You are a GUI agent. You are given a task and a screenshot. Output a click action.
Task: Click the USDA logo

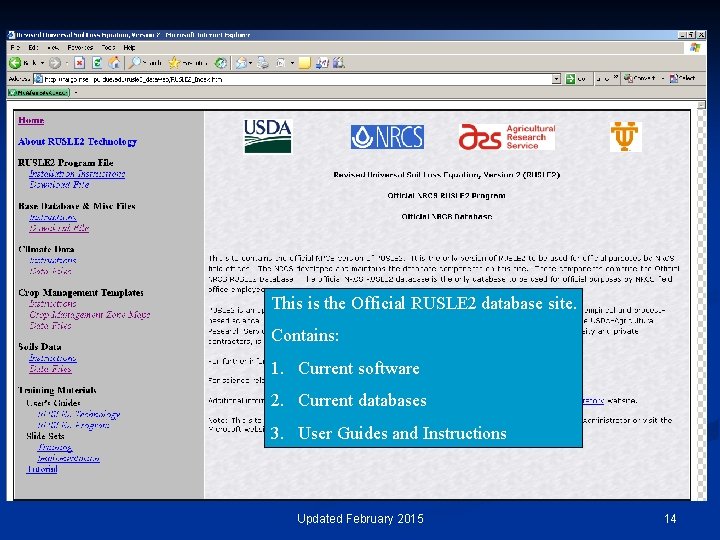(268, 136)
